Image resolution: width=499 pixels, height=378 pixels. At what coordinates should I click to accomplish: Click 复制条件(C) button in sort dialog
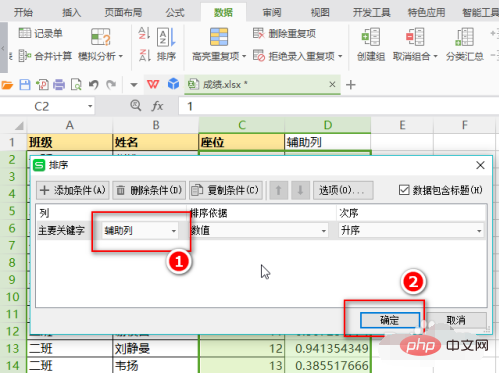pos(226,190)
